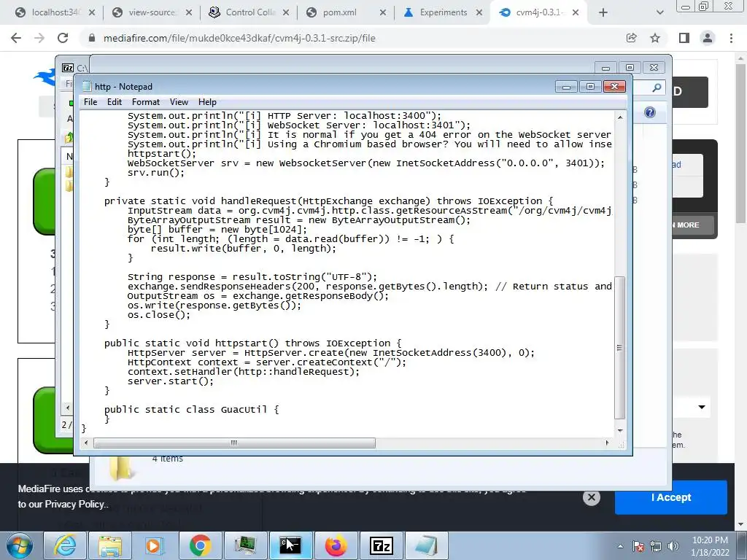Screen dimensions: 747x560
Task: Click the Notepad vertical scrollbar thumb
Action: click(620, 348)
